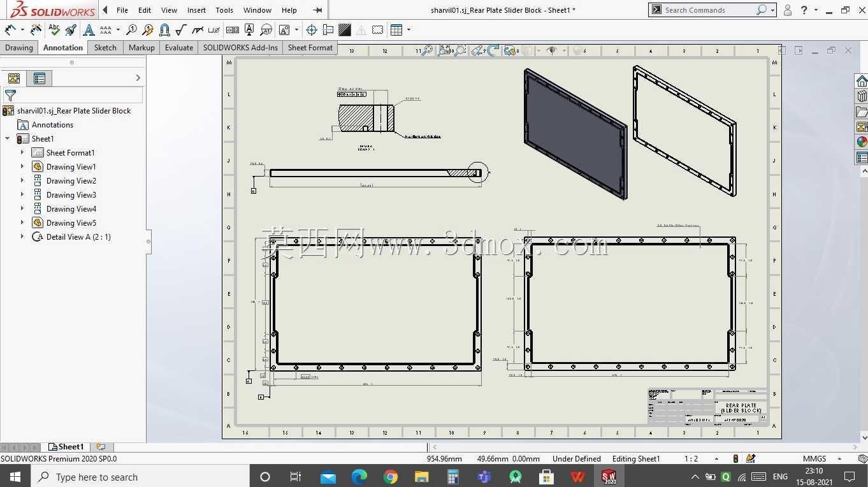The width and height of the screenshot is (868, 487).
Task: Open Custom Properties in task pane
Action: pyautogui.click(x=862, y=157)
